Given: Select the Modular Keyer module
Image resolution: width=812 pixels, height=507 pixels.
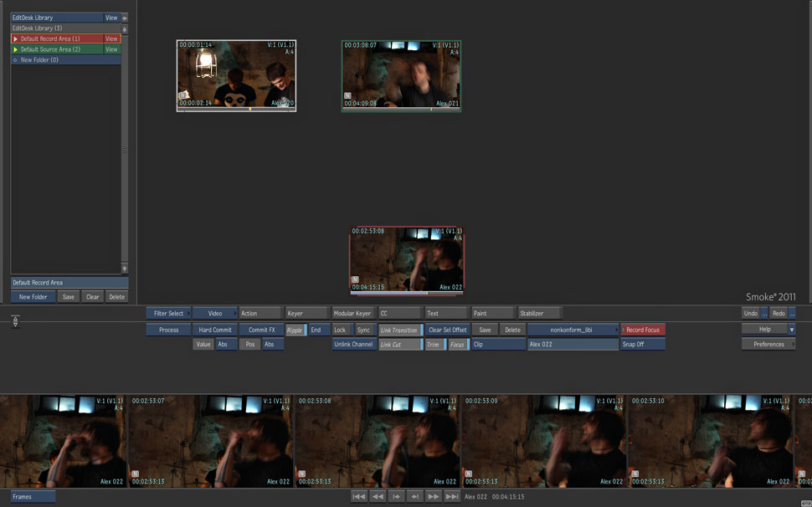Looking at the screenshot, I should coord(352,314).
